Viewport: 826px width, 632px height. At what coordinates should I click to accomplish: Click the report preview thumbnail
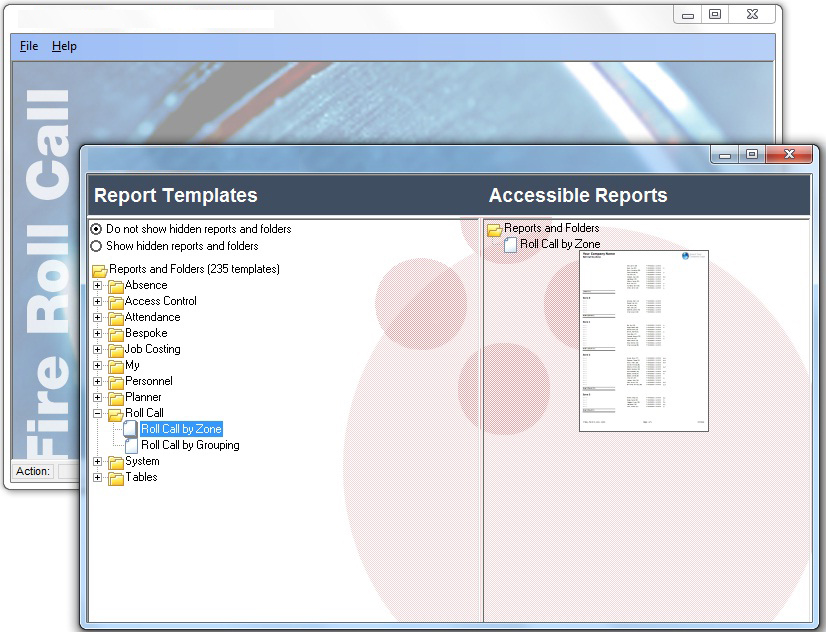click(x=643, y=340)
